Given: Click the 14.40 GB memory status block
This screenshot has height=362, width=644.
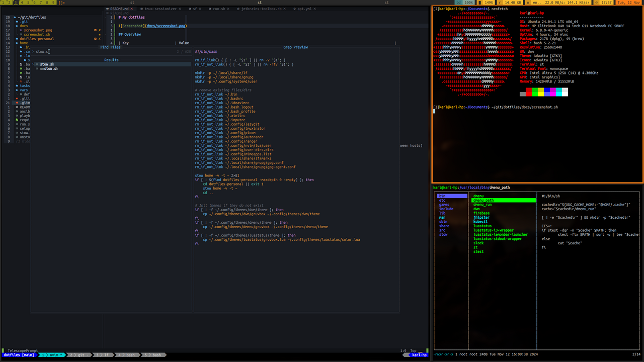Looking at the screenshot, I should 509,3.
